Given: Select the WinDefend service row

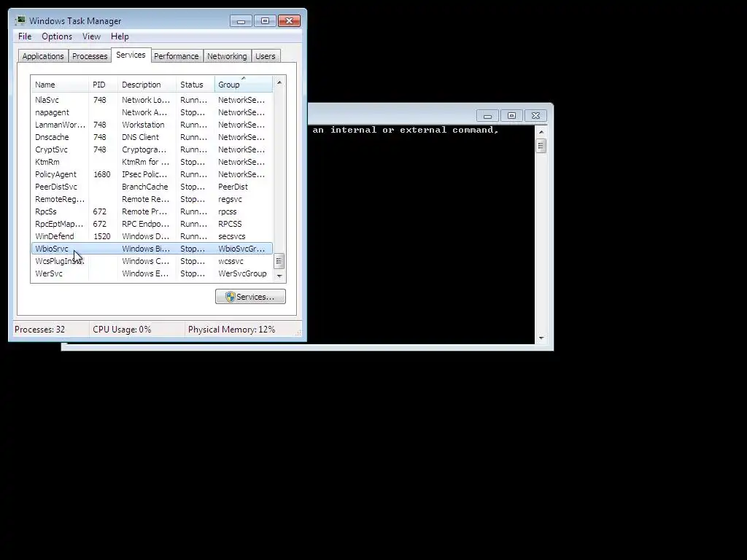Looking at the screenshot, I should point(152,236).
